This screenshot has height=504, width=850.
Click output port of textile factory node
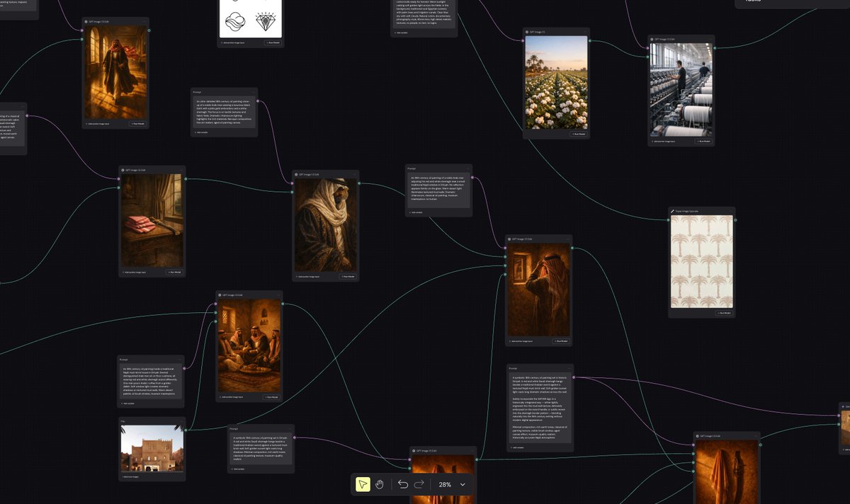click(715, 48)
